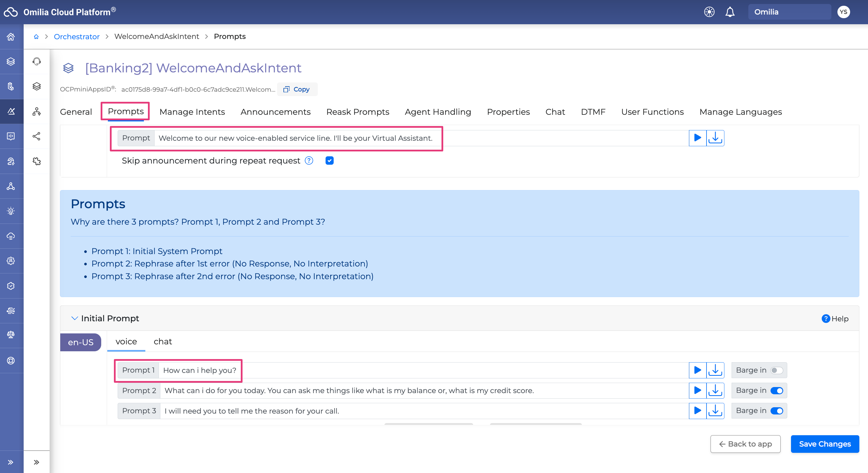The width and height of the screenshot is (868, 473).
Task: Download Prompt 2 audio
Action: [x=715, y=391]
